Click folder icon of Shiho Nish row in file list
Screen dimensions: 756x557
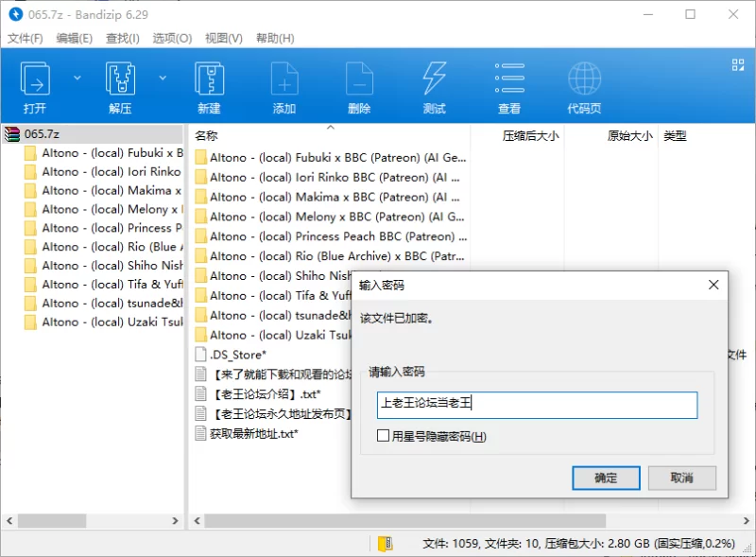(x=201, y=276)
